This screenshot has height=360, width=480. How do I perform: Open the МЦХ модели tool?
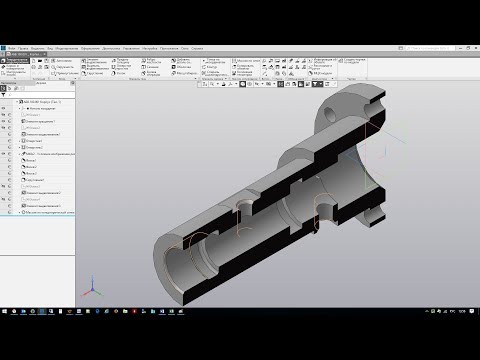tap(320, 73)
